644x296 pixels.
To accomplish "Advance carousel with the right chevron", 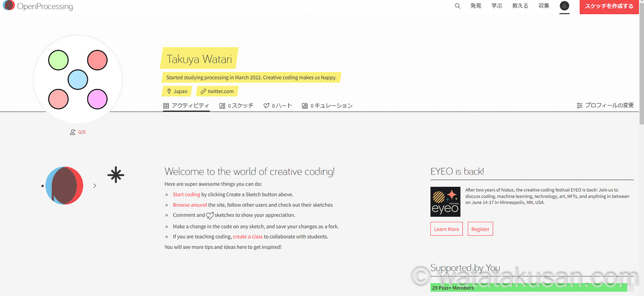I will click(95, 186).
